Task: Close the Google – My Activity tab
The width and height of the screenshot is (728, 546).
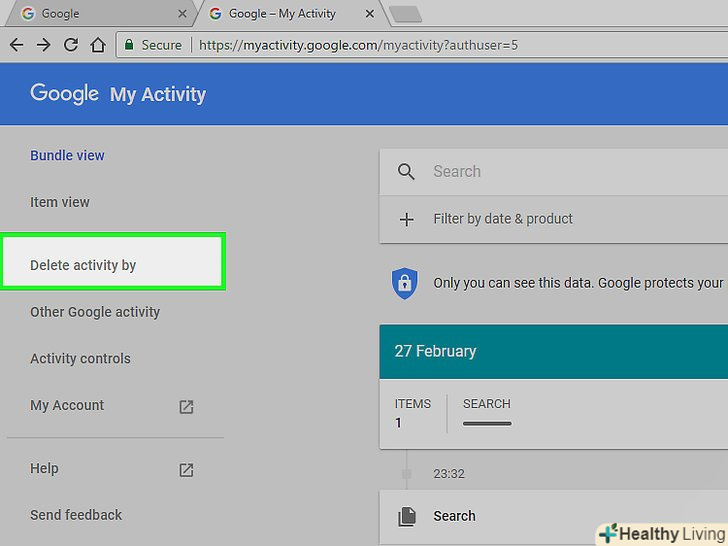Action: coord(370,14)
